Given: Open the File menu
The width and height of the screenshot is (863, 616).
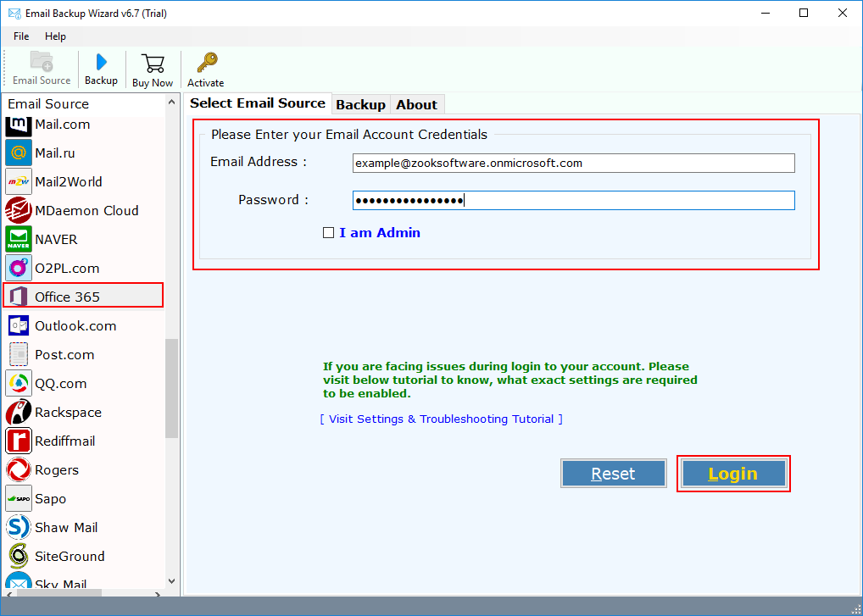Looking at the screenshot, I should click(21, 36).
